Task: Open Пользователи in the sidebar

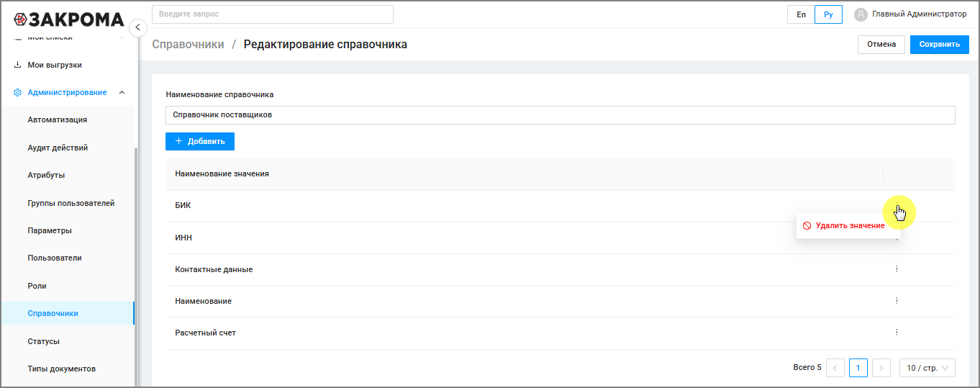Action: 55,258
